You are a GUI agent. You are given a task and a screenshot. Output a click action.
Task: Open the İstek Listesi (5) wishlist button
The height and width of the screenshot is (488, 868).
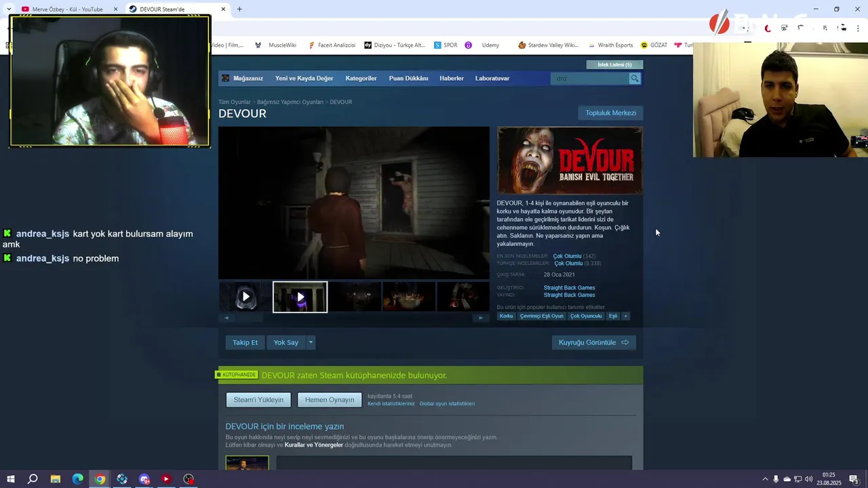[x=614, y=64]
